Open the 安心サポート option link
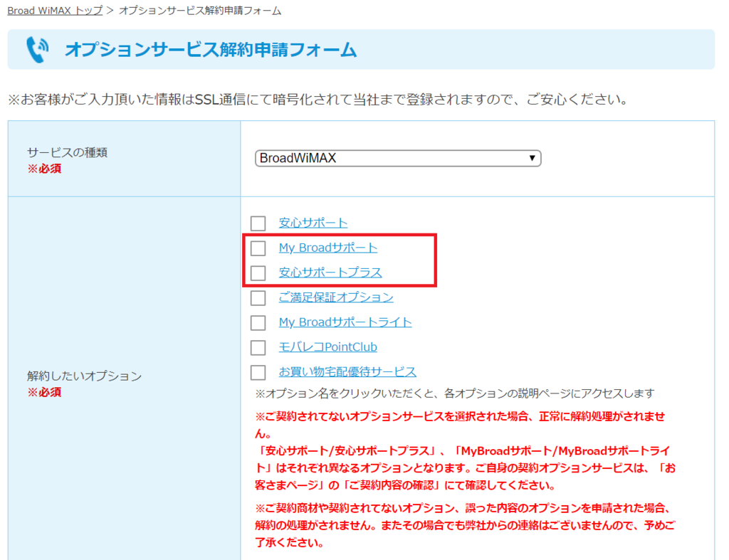729x560 pixels. click(x=313, y=223)
